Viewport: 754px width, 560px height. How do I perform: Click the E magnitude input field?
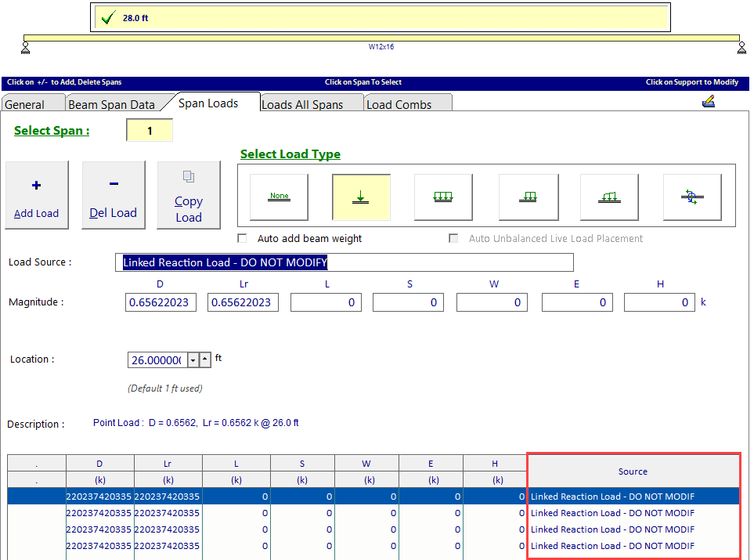pyautogui.click(x=577, y=302)
